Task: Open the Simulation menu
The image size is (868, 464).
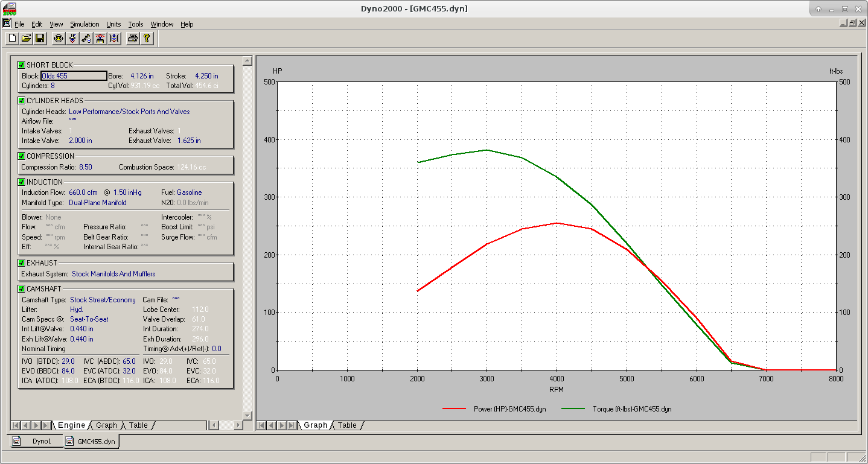Action: coord(85,24)
